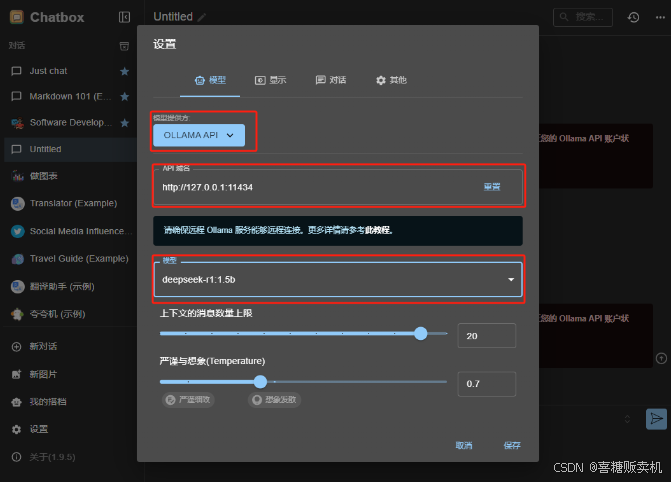Open the Software Developer conversation
The image size is (671, 482).
pos(71,123)
